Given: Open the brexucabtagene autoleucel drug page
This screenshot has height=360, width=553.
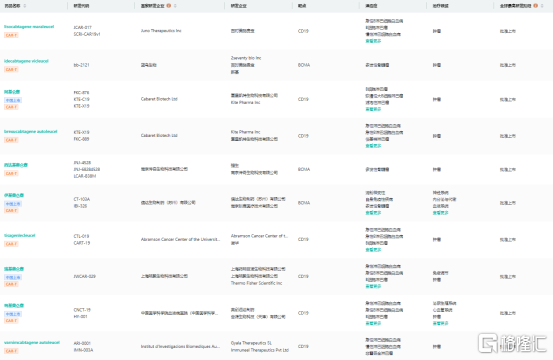Looking at the screenshot, I should coord(31,131).
